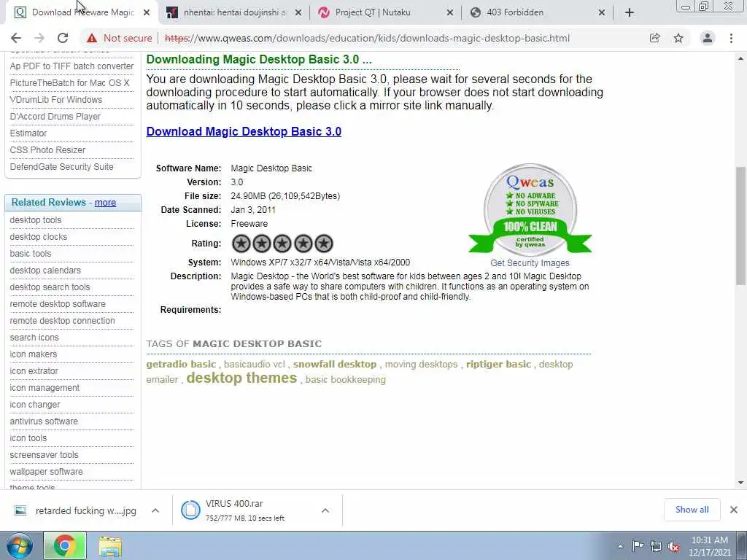This screenshot has width=747, height=560.
Task: Click the browser back arrow
Action: click(16, 38)
